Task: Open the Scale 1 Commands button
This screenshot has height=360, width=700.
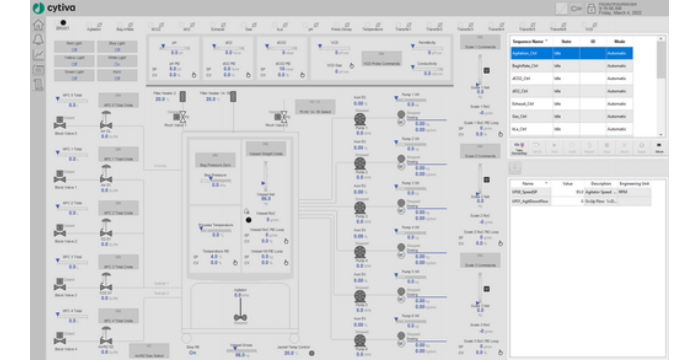Action: click(x=480, y=42)
